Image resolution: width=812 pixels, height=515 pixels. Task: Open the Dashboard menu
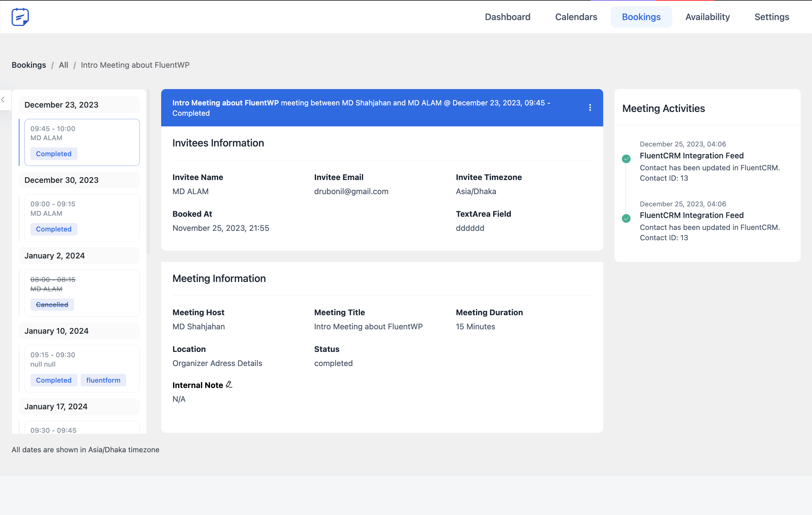(508, 17)
